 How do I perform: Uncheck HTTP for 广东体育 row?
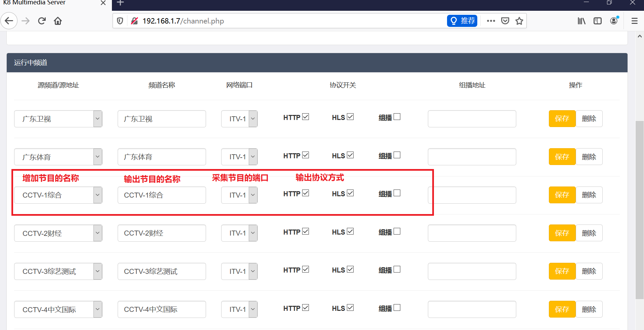coord(306,155)
